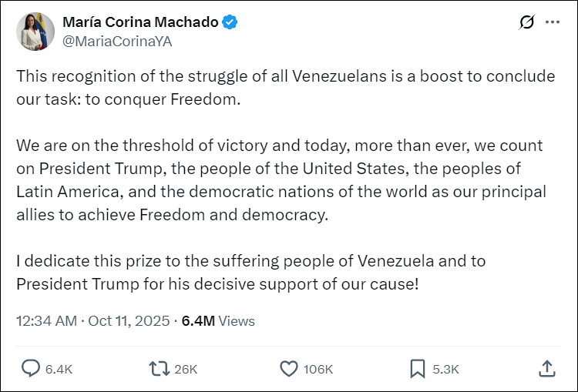This screenshot has width=578, height=392.
Task: Open the Grok actions icon
Action: [527, 22]
